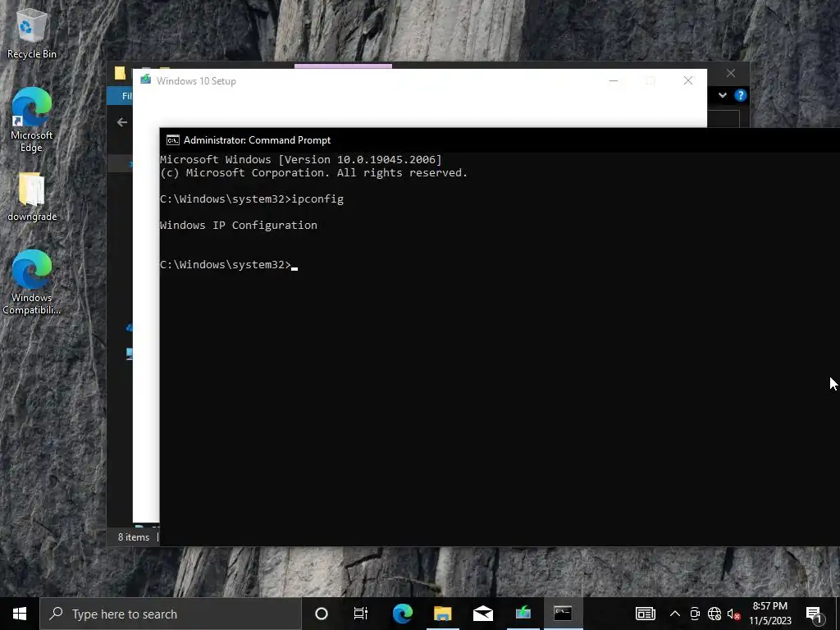Viewport: 840px width, 630px height.
Task: Minimize the Windows 10 Setup window
Action: 614,81
